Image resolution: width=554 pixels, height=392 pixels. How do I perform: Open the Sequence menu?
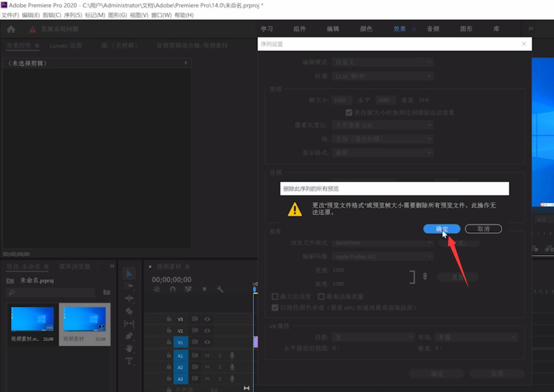coord(73,15)
